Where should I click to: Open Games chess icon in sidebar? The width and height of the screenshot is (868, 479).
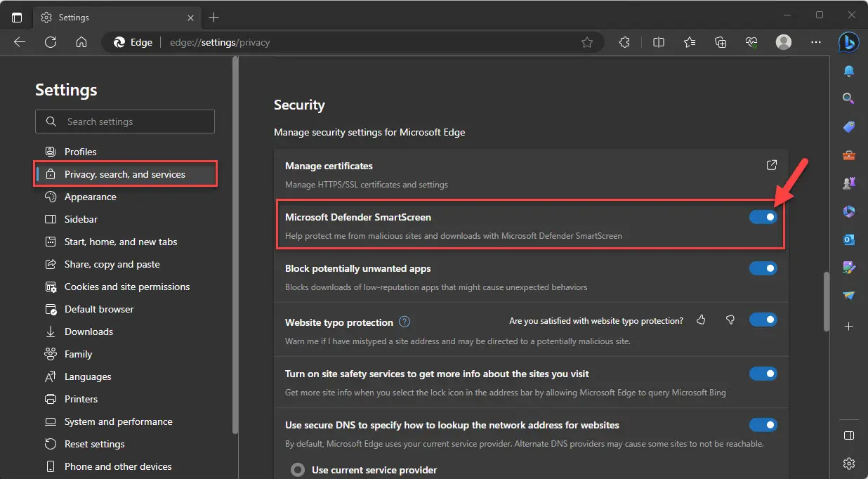coord(849,183)
